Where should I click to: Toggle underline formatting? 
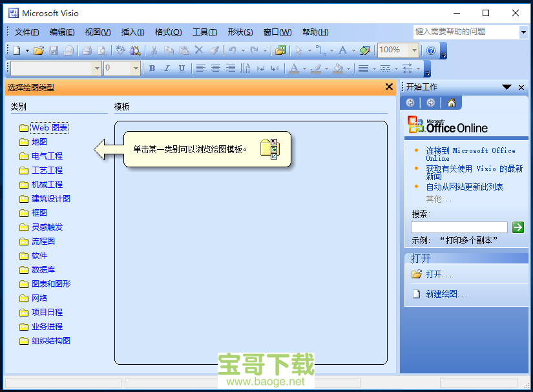pos(180,68)
